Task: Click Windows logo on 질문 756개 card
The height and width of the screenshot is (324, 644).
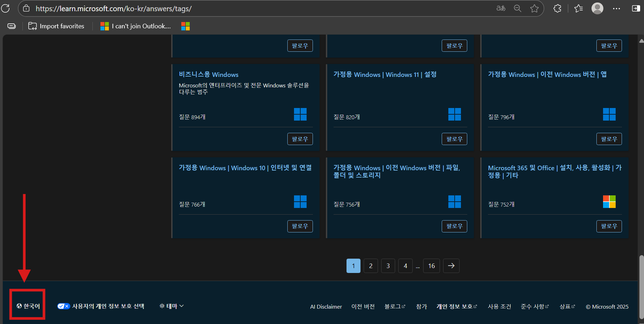Action: (455, 202)
